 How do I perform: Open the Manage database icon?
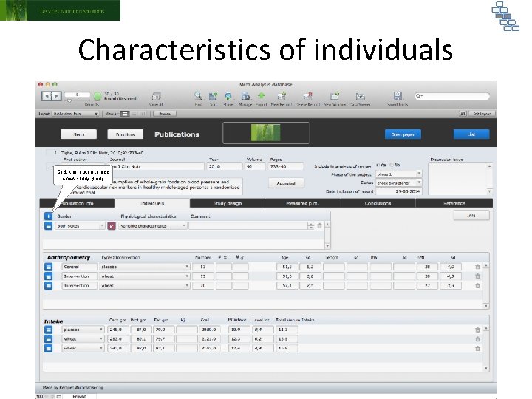245,96
